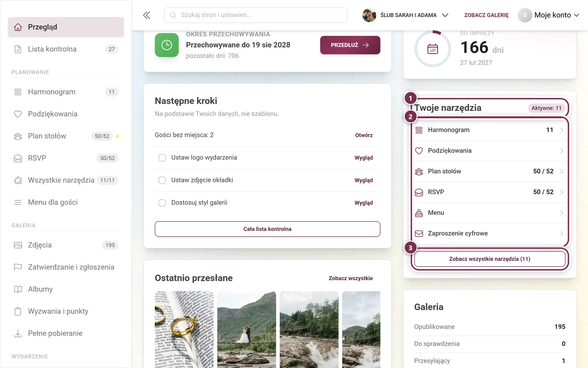Expand Moje konto dropdown
Viewport: 588px width, 368px height.
click(x=549, y=15)
